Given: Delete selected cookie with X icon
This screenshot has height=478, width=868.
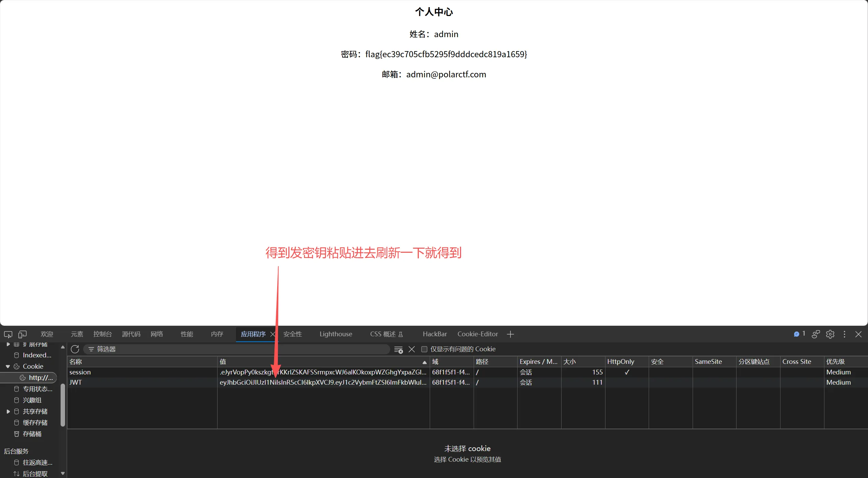Looking at the screenshot, I should click(x=412, y=349).
